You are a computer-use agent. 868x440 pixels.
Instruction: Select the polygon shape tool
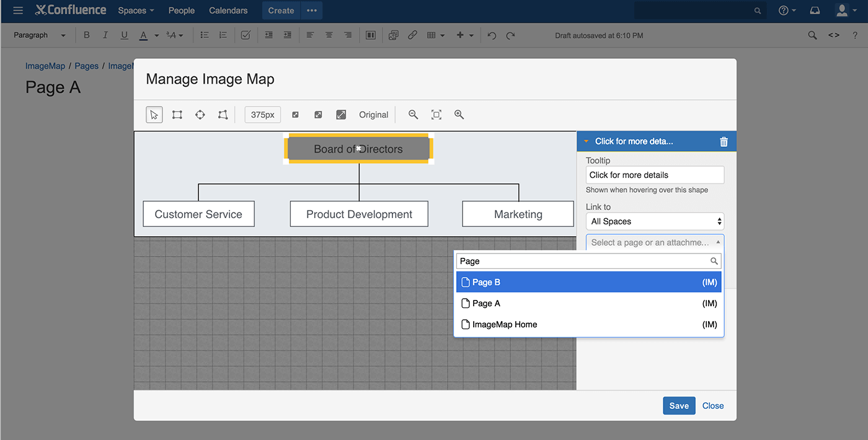click(223, 115)
